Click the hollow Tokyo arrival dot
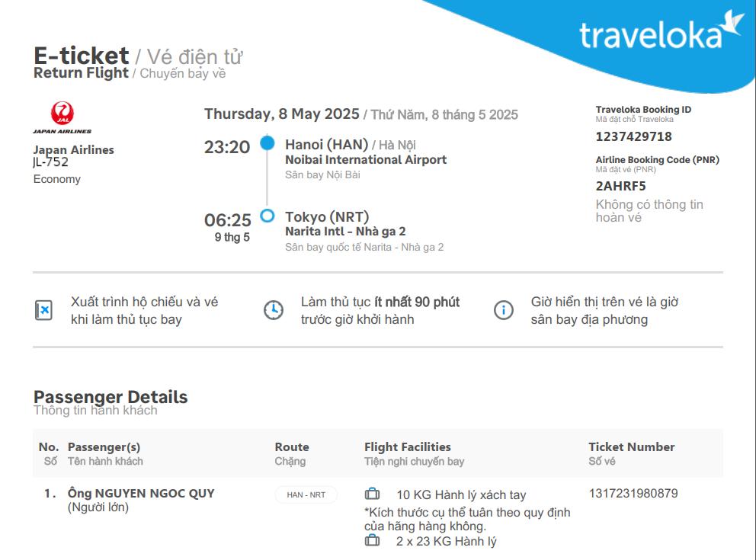Viewport: 756px width, 560px height. coord(267,216)
